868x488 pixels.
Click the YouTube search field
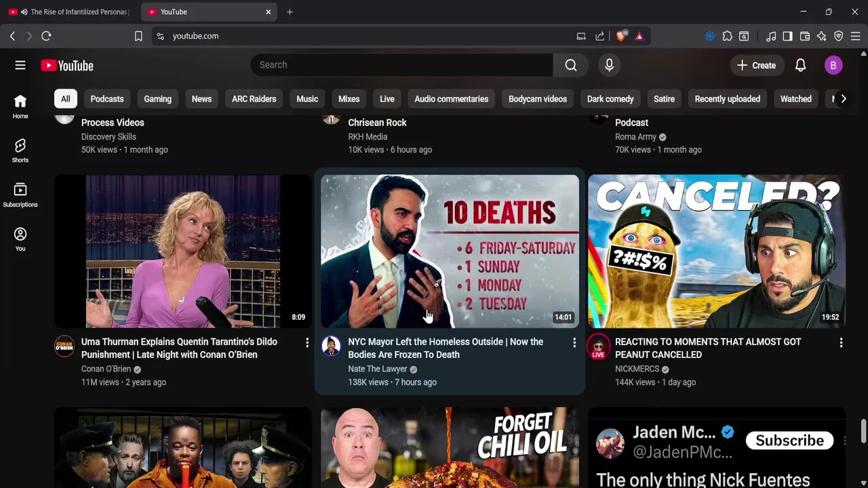pyautogui.click(x=401, y=65)
